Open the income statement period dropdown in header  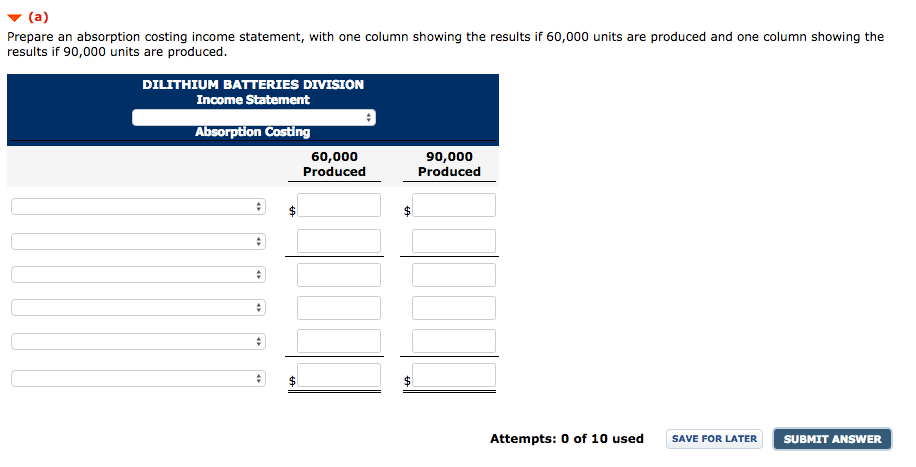tap(253, 118)
